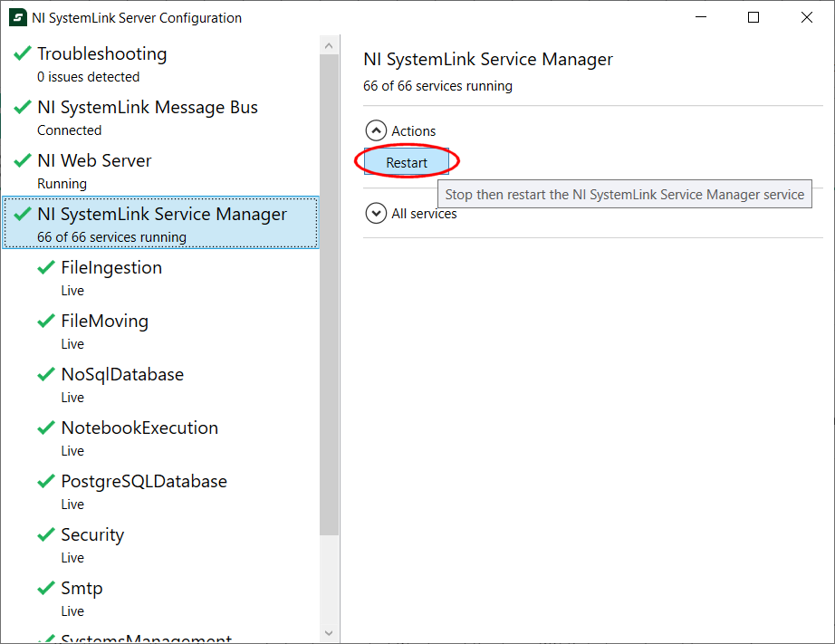
Task: Click green checkmark beside NI SystemLink Message Bus
Action: [23, 107]
